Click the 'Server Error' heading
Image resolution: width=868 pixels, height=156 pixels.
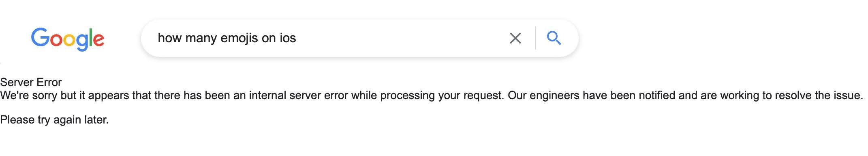pos(31,82)
